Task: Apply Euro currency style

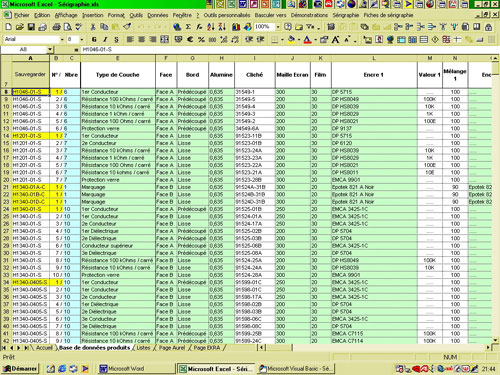Action: coord(190,39)
